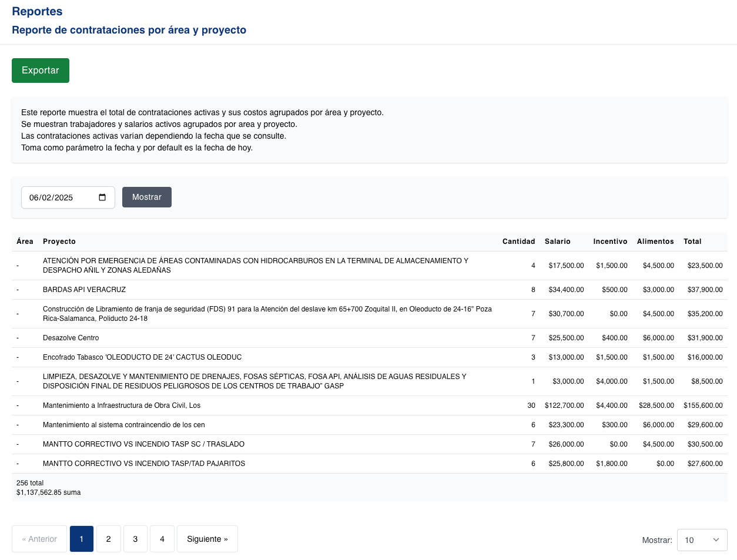Screen dimensions: 737x560
Task: Sort by the Salario column header
Action: (557, 242)
